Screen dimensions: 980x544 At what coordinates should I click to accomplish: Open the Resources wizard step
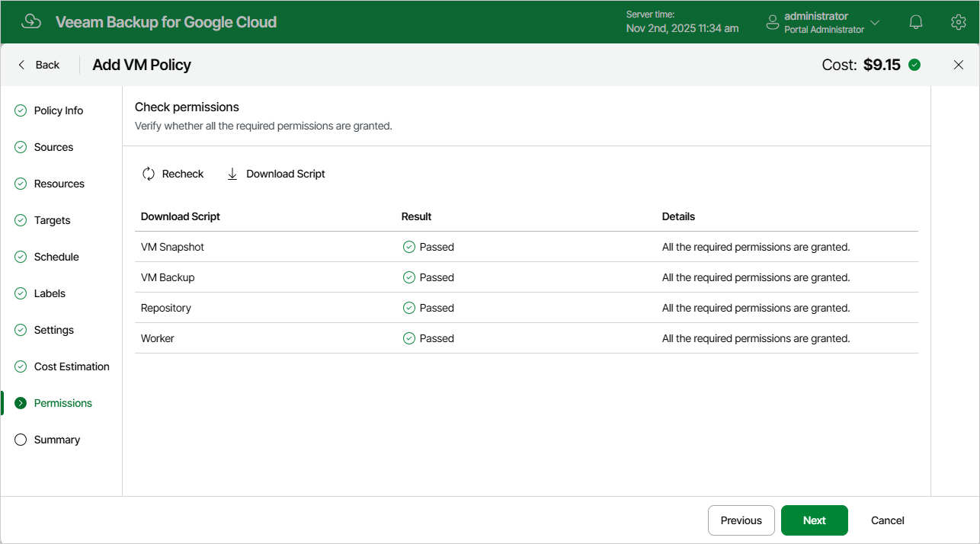59,184
